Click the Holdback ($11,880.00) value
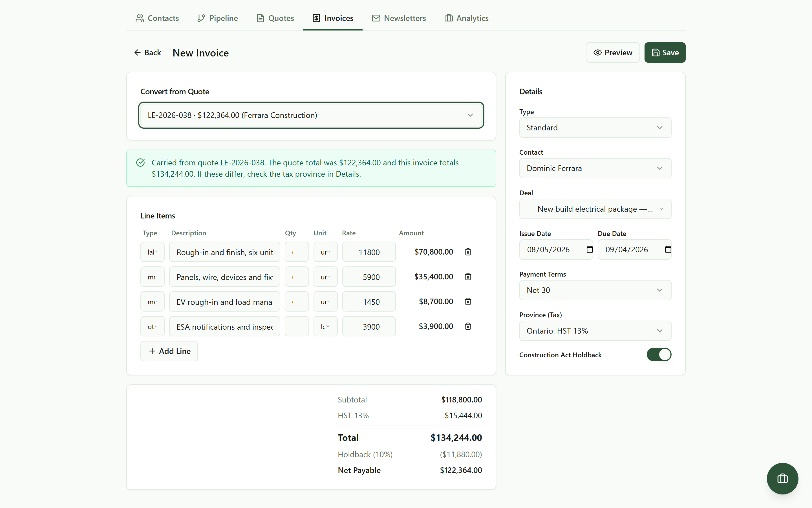 point(461,455)
